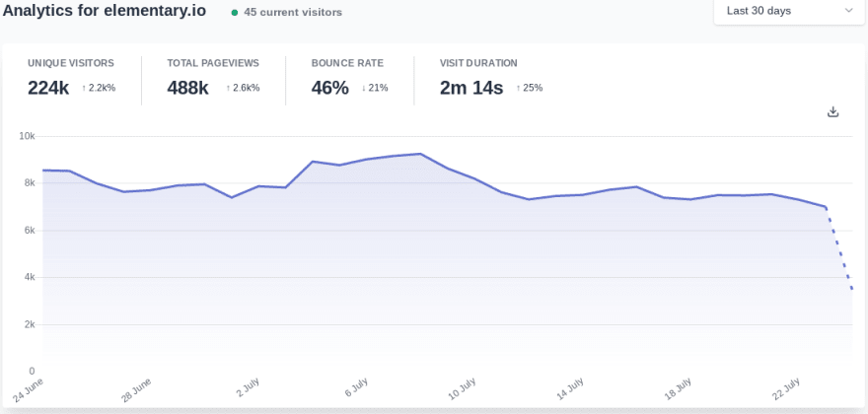Click the 2 July axis label

point(248,387)
